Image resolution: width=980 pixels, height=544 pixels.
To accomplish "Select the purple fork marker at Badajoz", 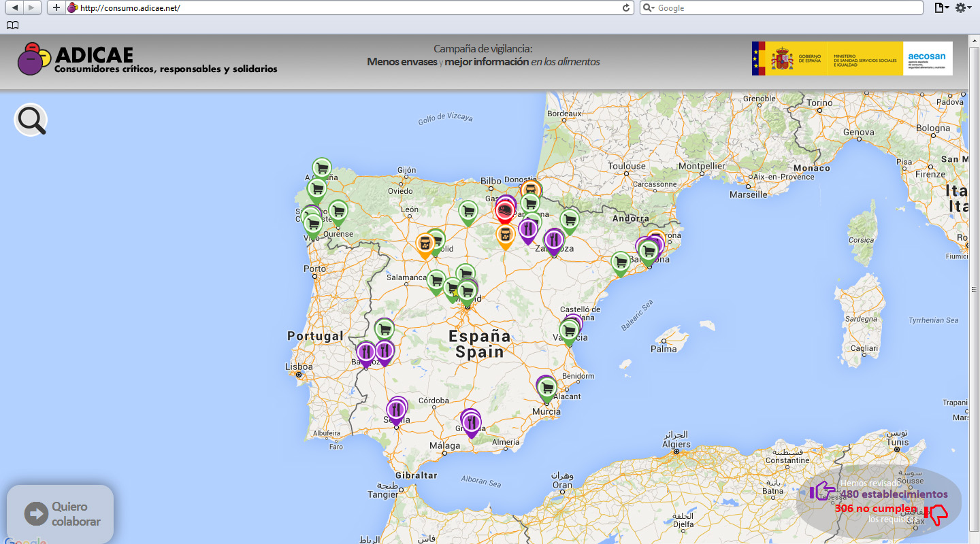I will 365,353.
